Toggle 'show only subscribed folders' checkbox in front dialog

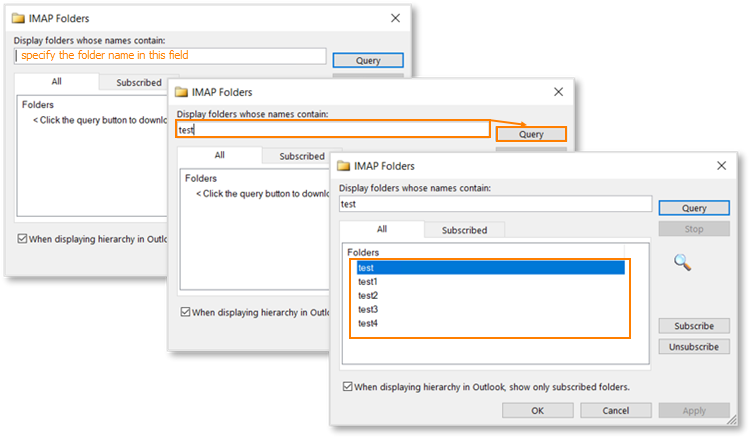[x=347, y=386]
